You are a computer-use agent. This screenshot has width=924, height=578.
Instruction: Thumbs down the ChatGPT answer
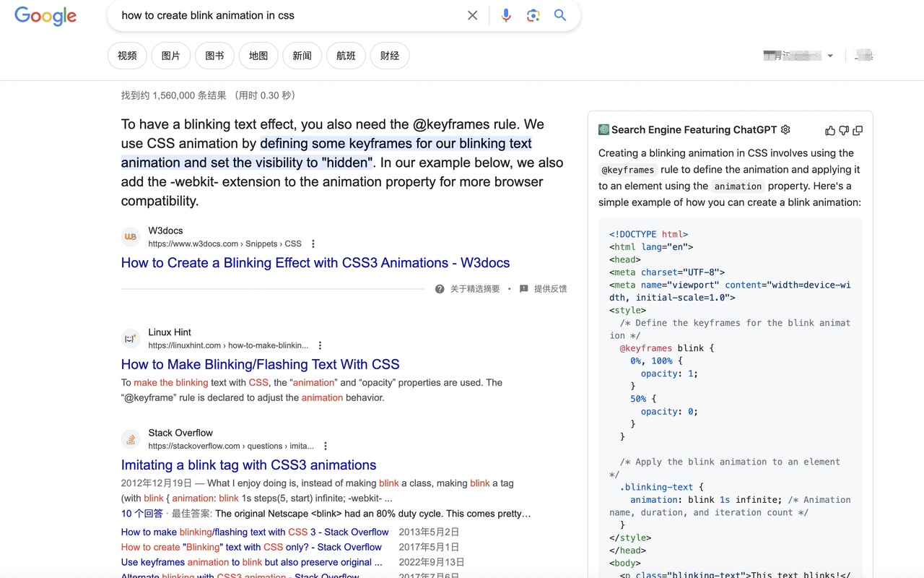tap(844, 131)
